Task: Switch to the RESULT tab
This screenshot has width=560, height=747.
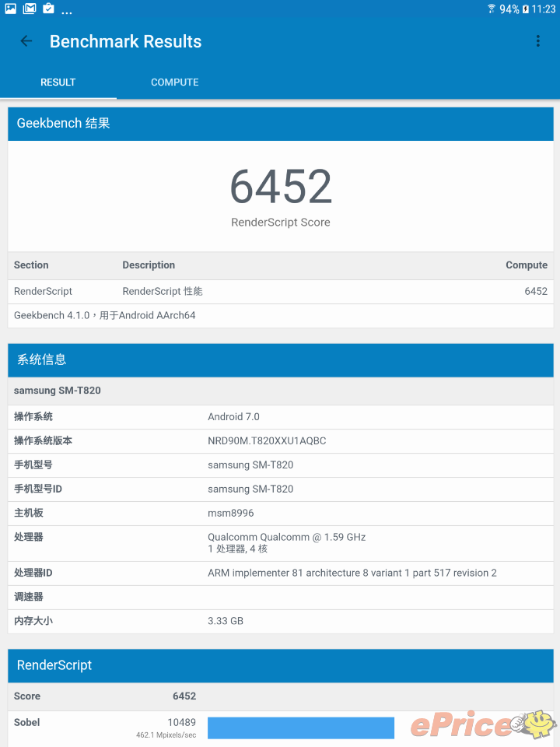Action: pos(58,82)
